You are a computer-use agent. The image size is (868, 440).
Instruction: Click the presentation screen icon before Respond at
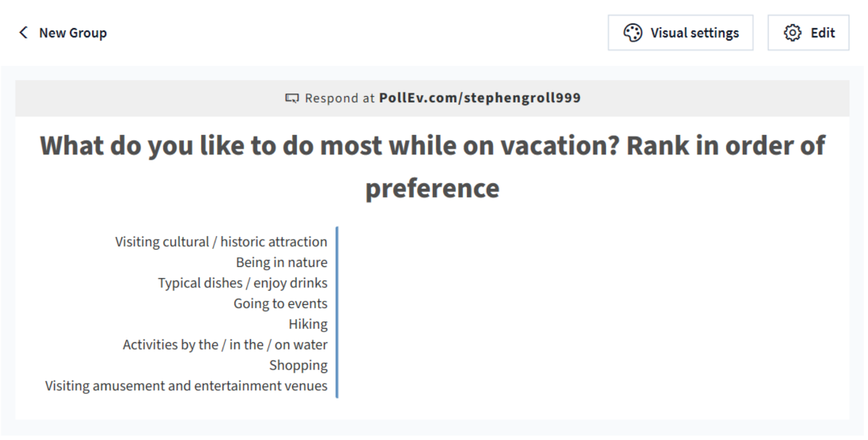[292, 98]
